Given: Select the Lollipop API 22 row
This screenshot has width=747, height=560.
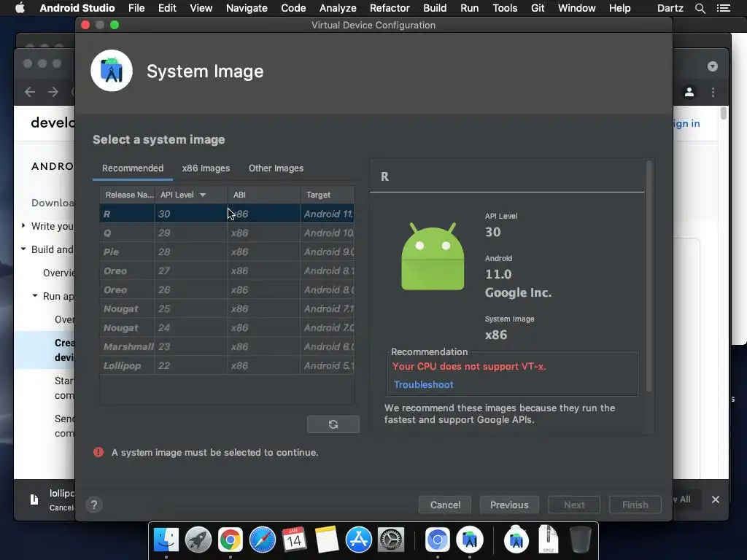Looking at the screenshot, I should [227, 366].
